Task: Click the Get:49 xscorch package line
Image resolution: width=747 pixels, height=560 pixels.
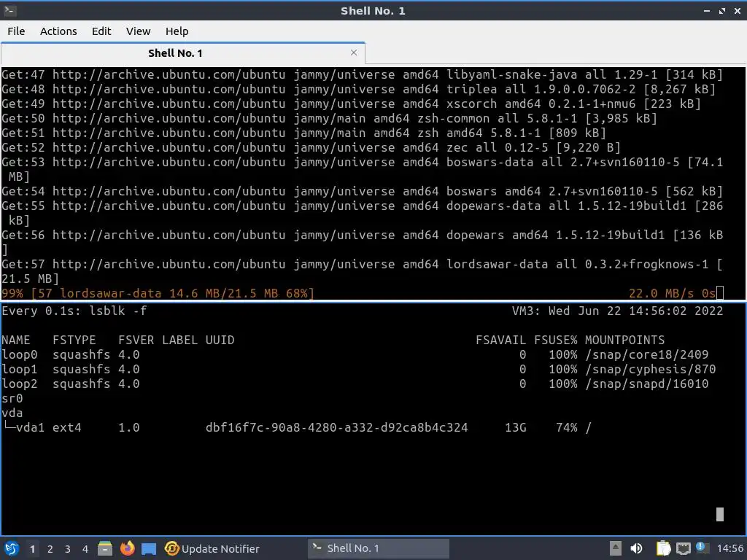Action: point(351,104)
